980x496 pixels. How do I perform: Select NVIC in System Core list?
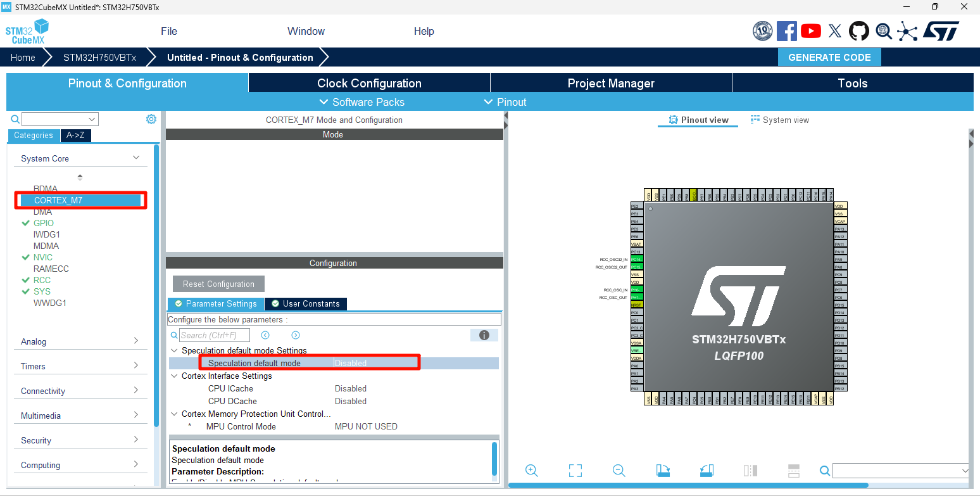(x=43, y=257)
